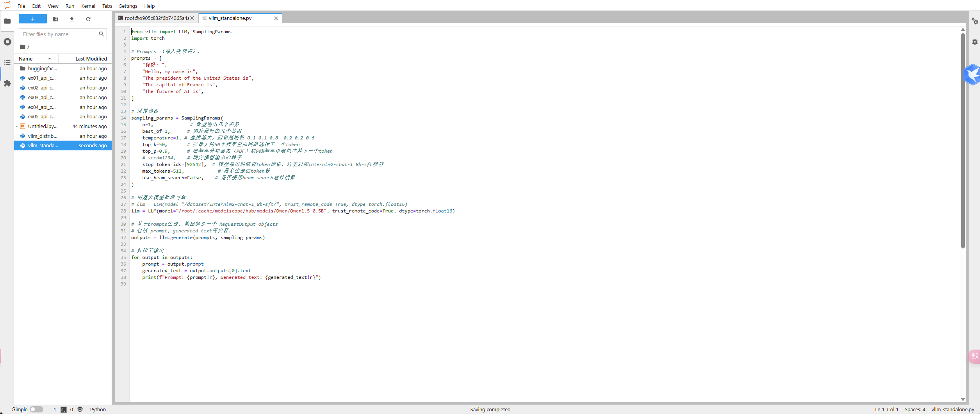980x414 pixels.
Task: Open the Extension Manager puzzle icon
Action: click(7, 83)
